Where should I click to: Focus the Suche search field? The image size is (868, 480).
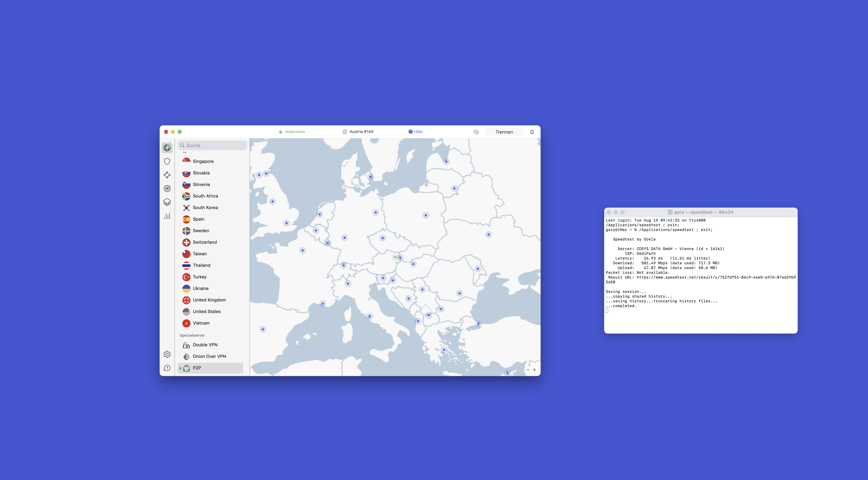212,145
